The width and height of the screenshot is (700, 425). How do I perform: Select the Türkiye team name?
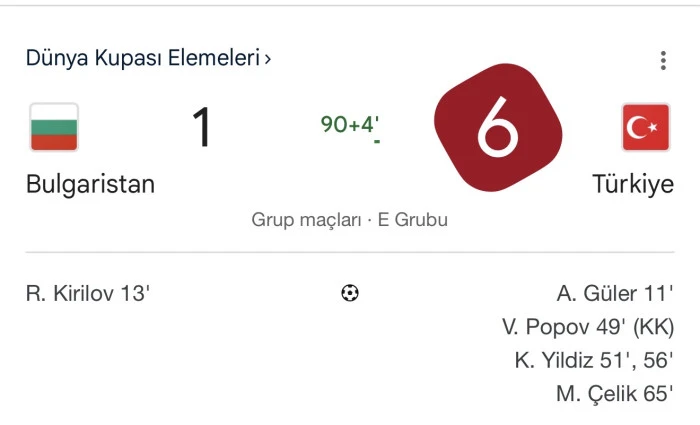click(633, 185)
